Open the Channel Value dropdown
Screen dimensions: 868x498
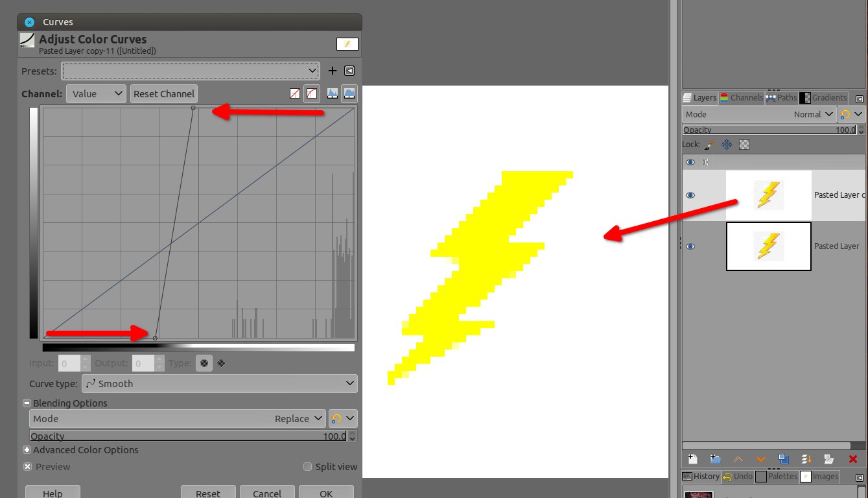[96, 94]
